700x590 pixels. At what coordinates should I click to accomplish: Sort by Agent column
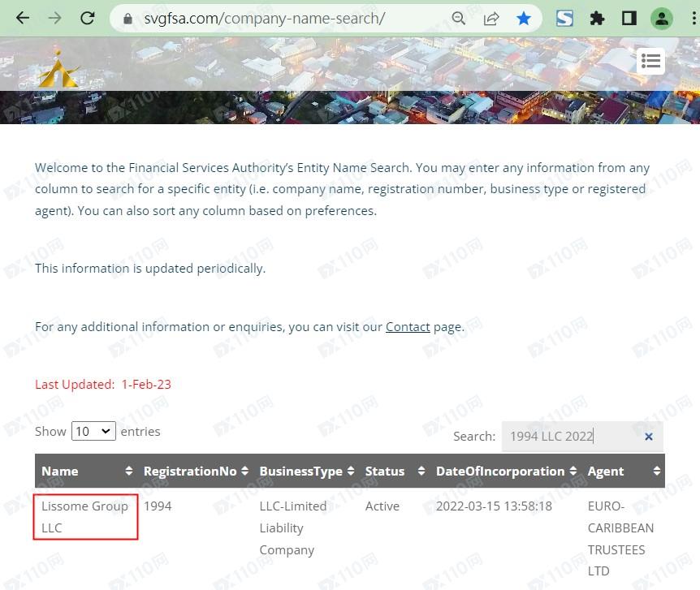[623, 471]
